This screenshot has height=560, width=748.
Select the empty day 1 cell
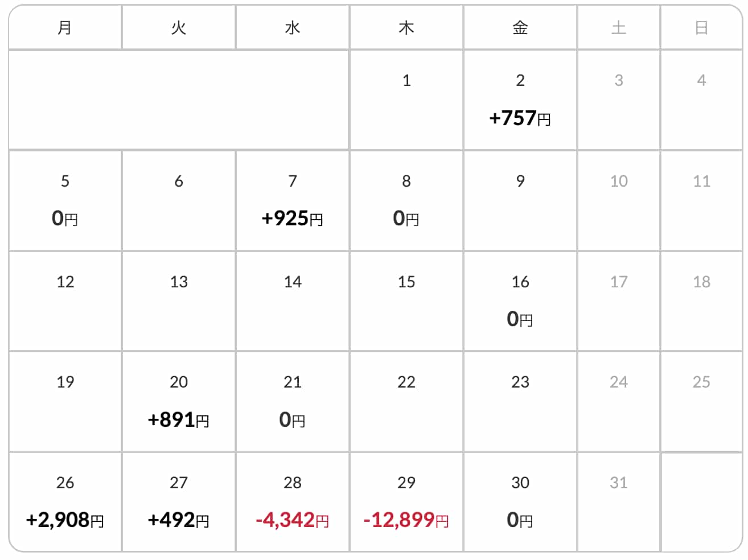tap(406, 101)
